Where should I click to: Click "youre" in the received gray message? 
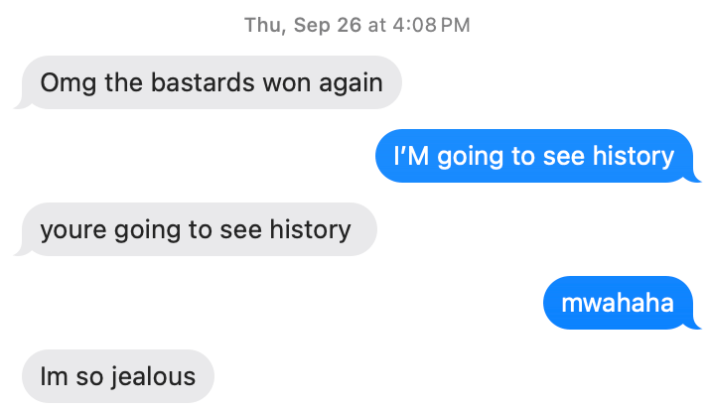(73, 231)
